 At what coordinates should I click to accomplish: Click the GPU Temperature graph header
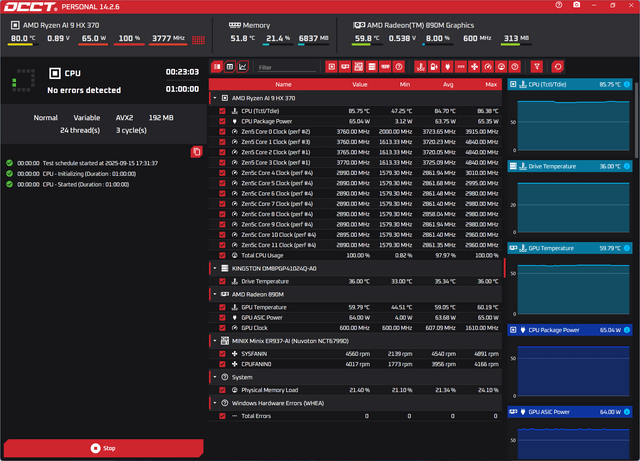click(570, 248)
